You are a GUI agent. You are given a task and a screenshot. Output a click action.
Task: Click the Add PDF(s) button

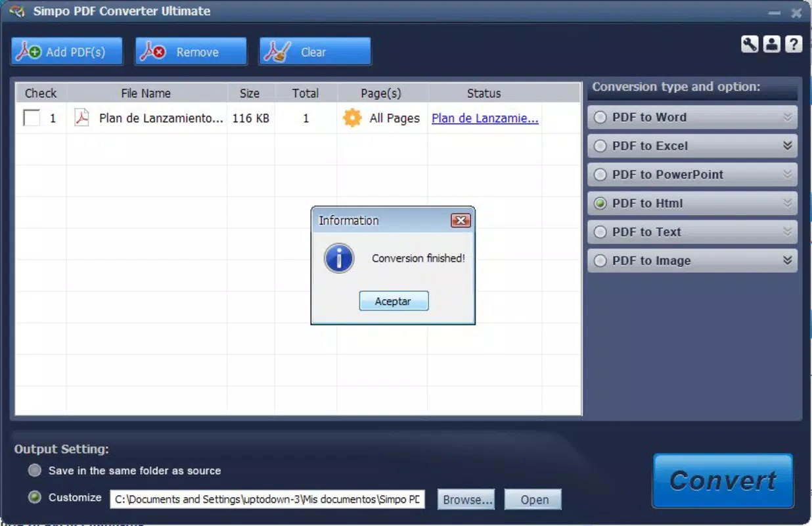[x=67, y=52]
